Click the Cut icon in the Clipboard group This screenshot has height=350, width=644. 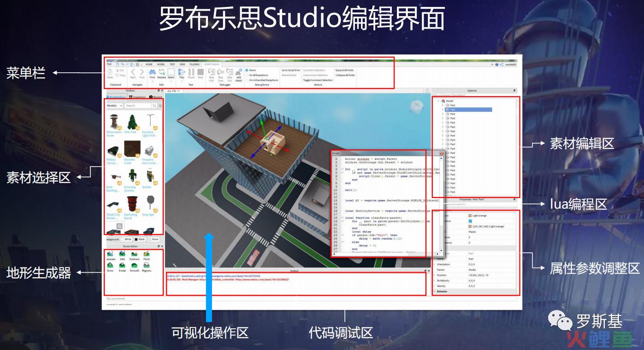point(117,70)
